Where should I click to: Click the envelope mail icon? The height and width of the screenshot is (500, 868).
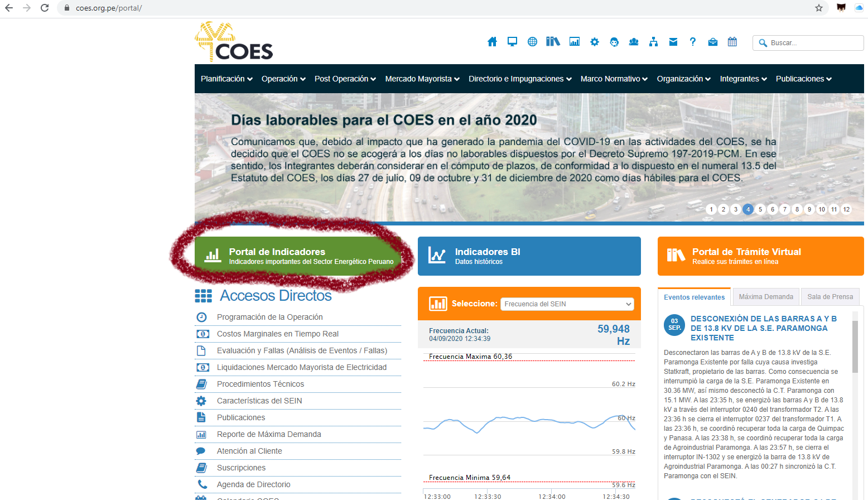(673, 42)
